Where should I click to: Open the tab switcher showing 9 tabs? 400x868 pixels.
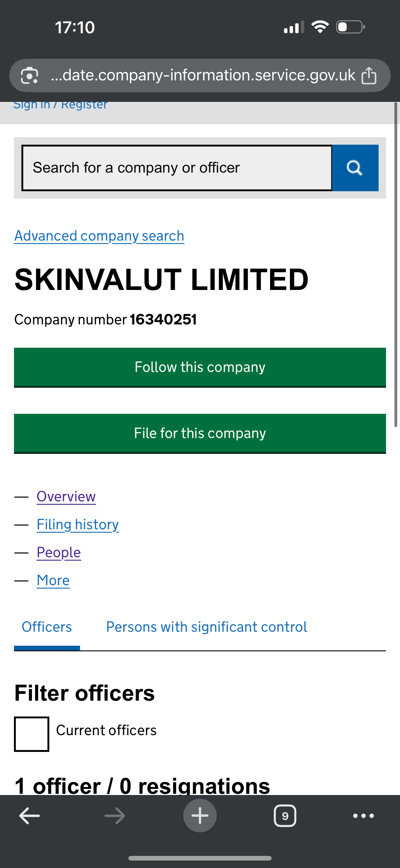(285, 816)
